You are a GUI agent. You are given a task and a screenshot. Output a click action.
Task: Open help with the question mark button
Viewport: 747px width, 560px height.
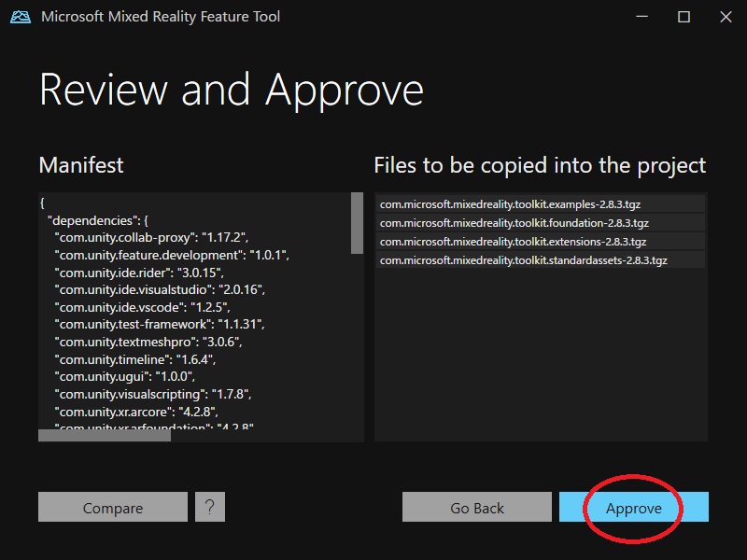(210, 507)
